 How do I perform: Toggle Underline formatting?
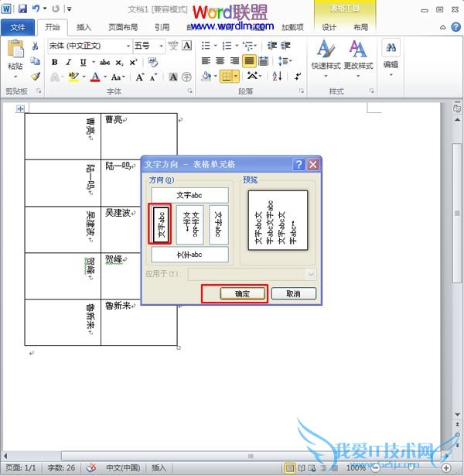(83, 62)
